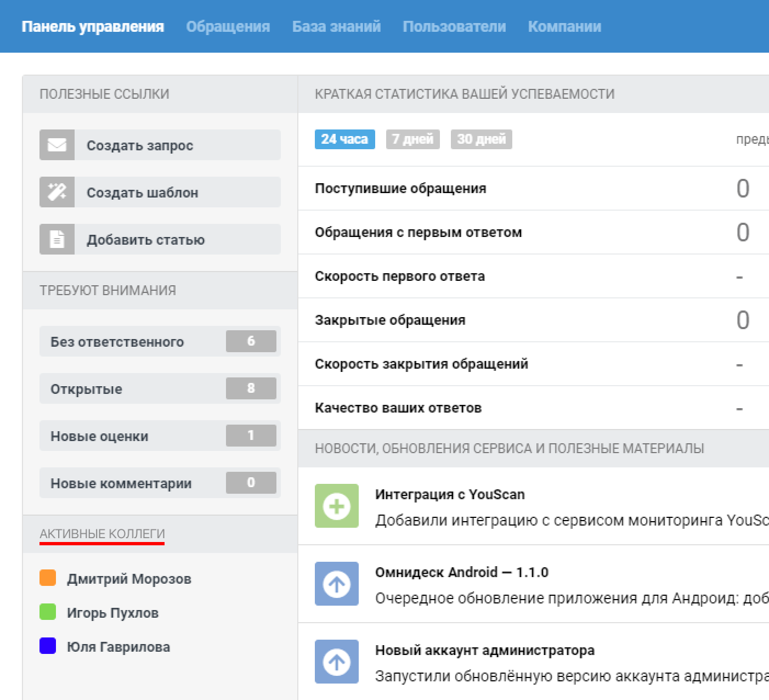
Task: Click the count badge 6 for Без ответственного
Action: [x=251, y=341]
